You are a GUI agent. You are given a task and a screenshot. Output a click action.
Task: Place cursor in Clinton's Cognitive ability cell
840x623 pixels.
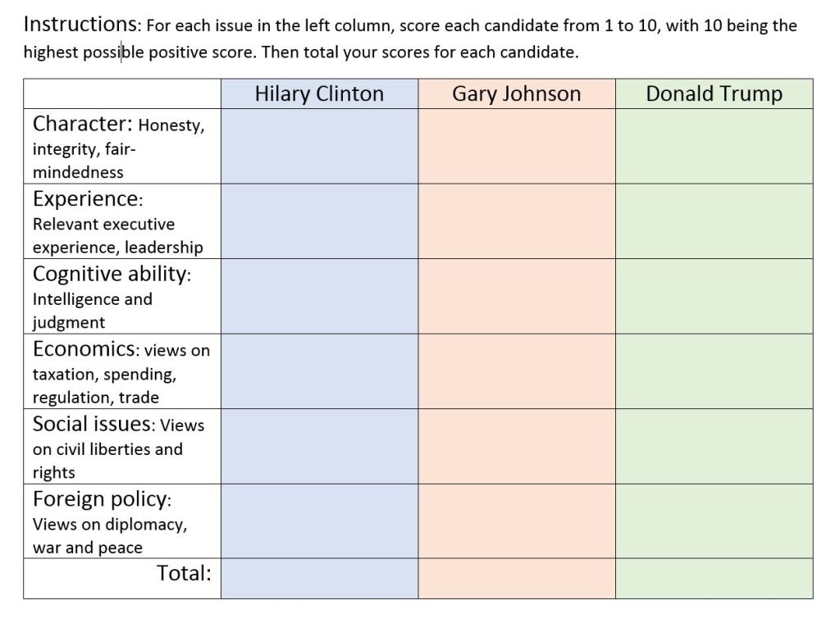319,296
